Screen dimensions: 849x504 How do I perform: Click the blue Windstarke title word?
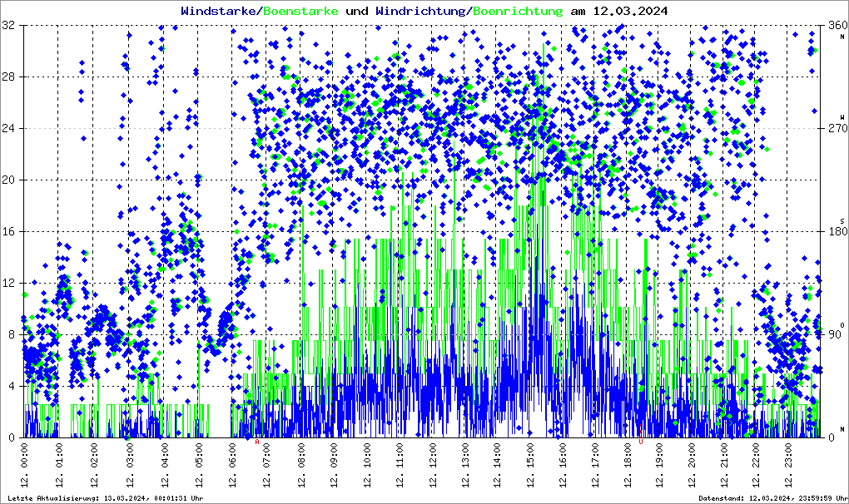point(219,11)
